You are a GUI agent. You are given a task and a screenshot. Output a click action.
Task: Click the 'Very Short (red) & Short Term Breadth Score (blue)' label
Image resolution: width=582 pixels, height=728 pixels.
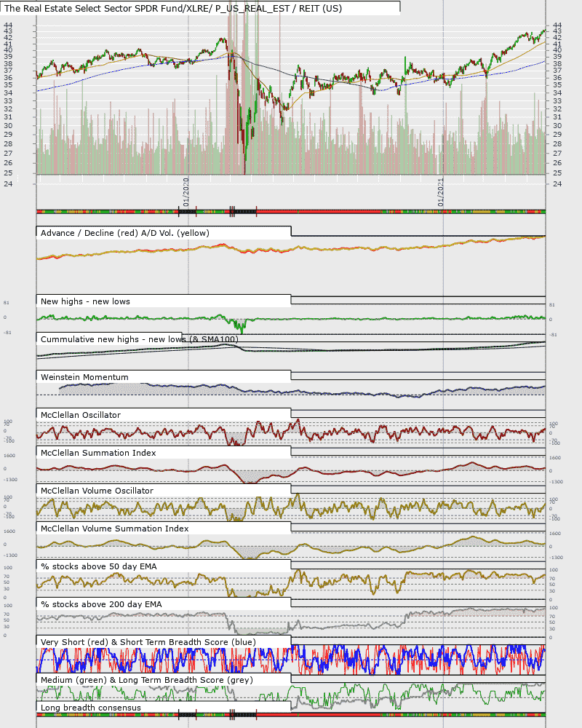[x=148, y=642]
